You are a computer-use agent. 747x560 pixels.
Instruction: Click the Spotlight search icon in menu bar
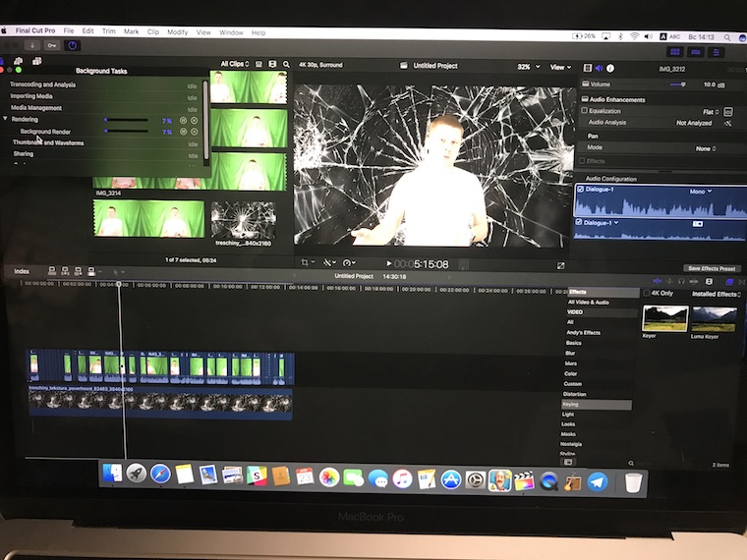coord(727,37)
